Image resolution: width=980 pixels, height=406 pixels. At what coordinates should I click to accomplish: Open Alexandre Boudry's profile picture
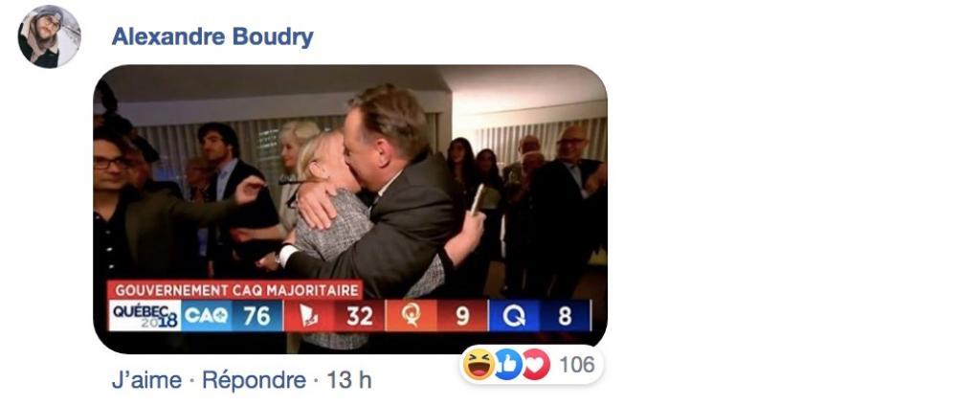click(50, 36)
